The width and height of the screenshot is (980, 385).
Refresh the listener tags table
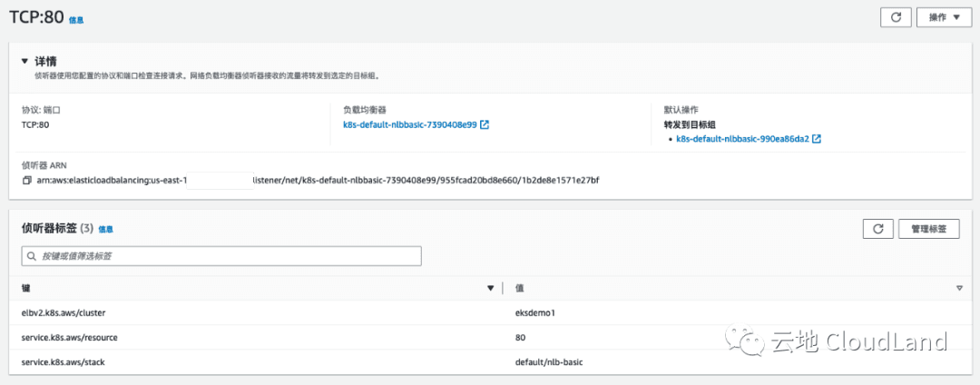877,229
